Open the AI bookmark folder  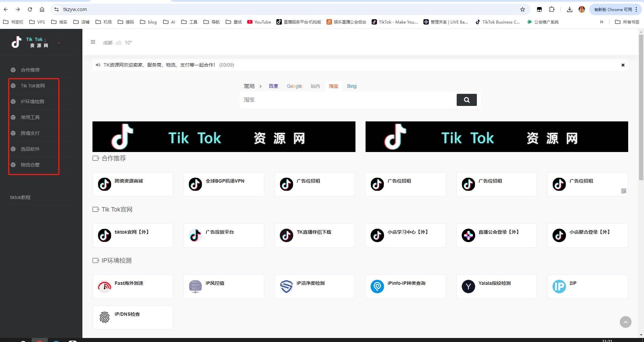pyautogui.click(x=169, y=22)
